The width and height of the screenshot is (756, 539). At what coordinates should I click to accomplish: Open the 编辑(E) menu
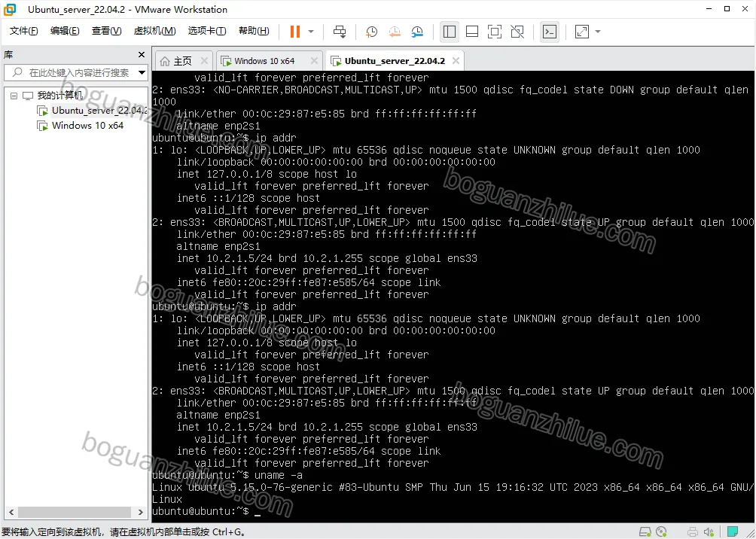click(65, 31)
